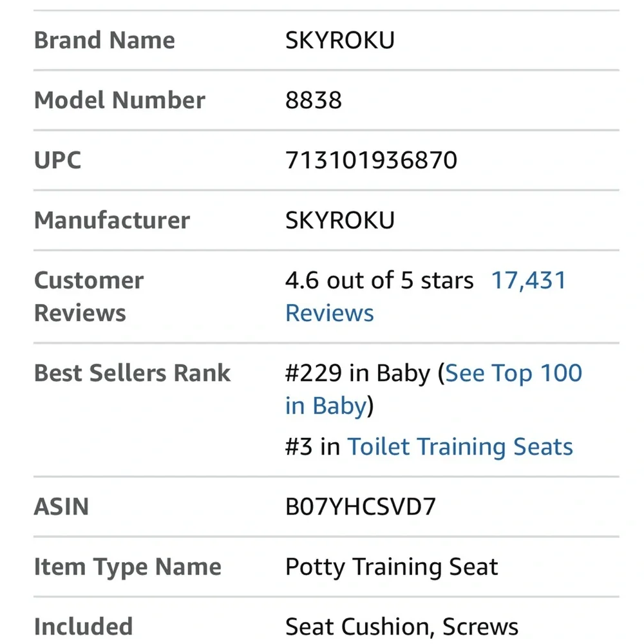This screenshot has width=644, height=644.
Task: Click the UPC row label
Action: pos(57,160)
